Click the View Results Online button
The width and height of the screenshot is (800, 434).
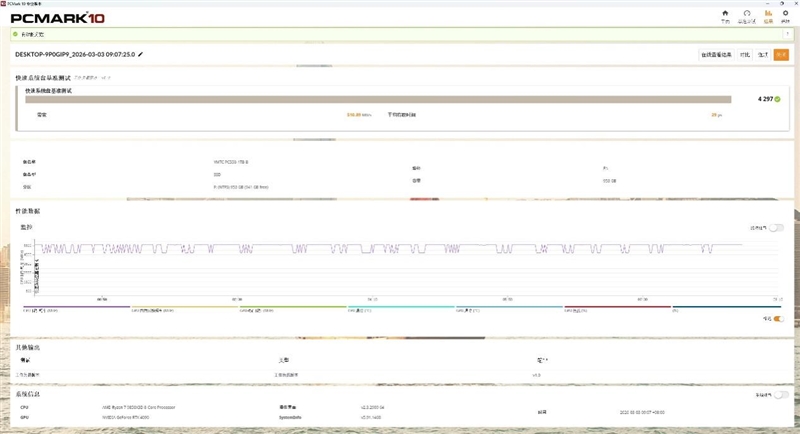click(x=716, y=54)
